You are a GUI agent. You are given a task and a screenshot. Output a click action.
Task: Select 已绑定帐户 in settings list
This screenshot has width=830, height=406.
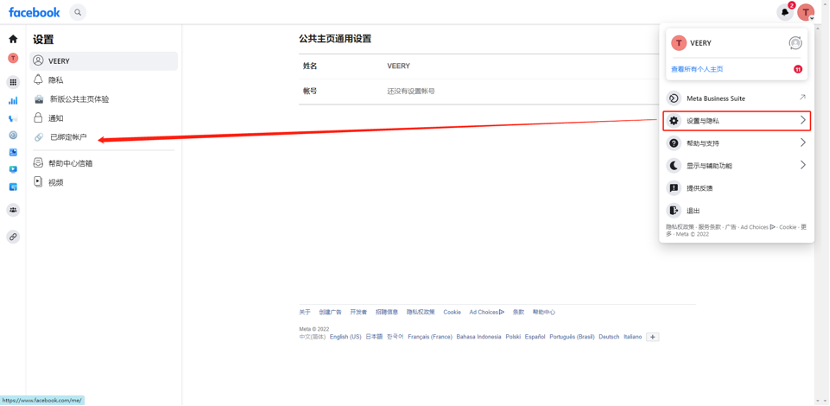(x=68, y=137)
